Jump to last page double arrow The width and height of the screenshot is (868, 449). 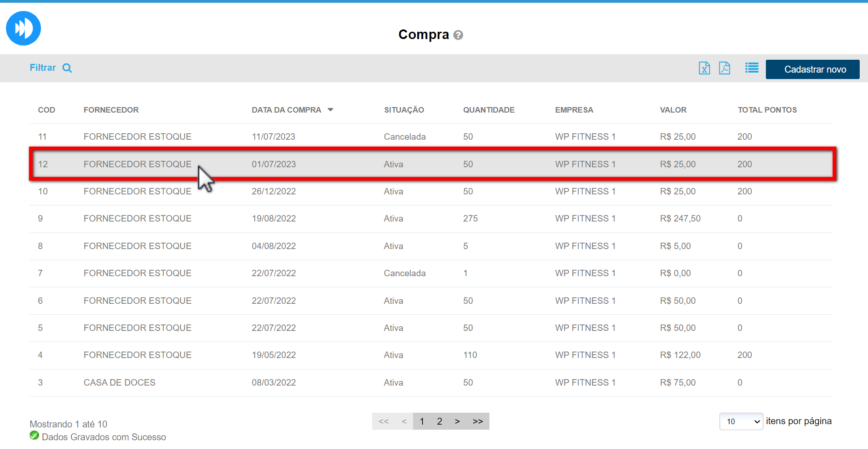477,421
